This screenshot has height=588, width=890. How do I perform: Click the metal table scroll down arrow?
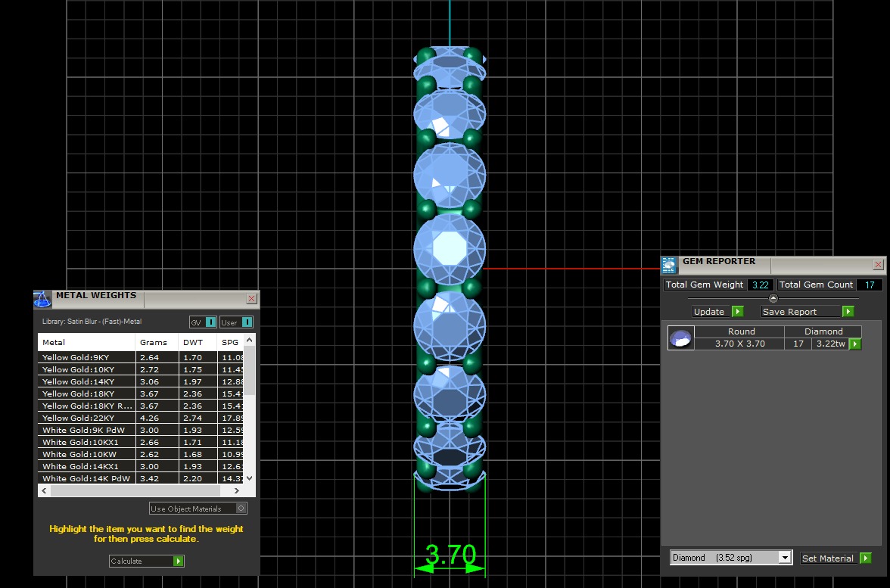[249, 478]
